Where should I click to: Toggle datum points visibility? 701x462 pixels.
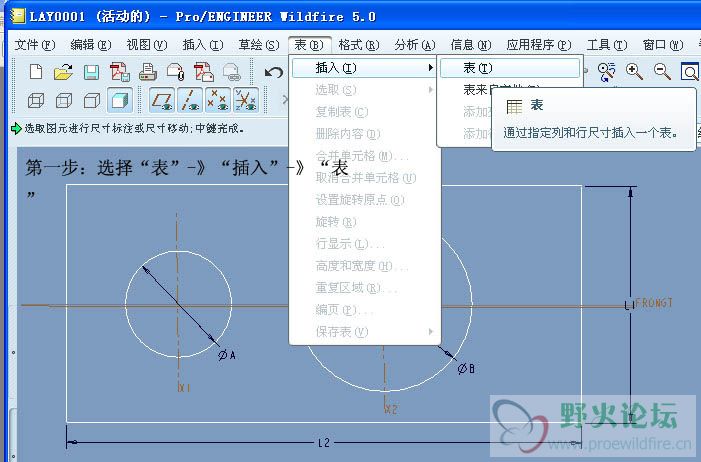click(218, 100)
